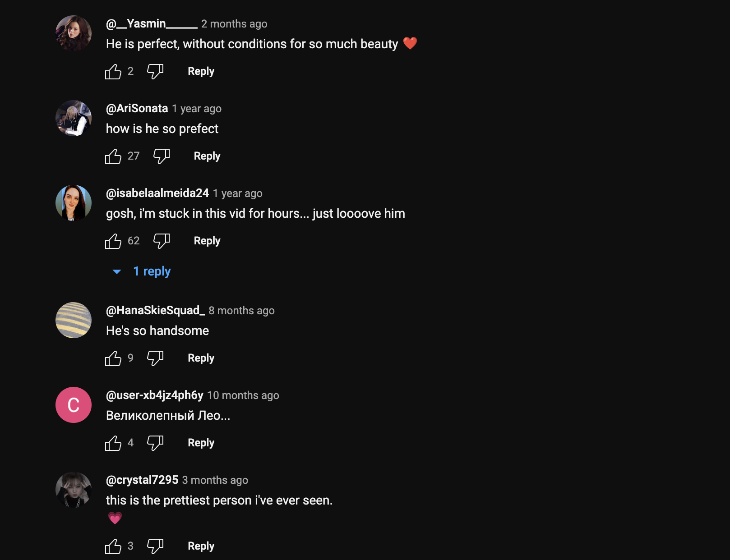Dislike @crystal7295's comment
This screenshot has width=730, height=560.
pos(155,546)
